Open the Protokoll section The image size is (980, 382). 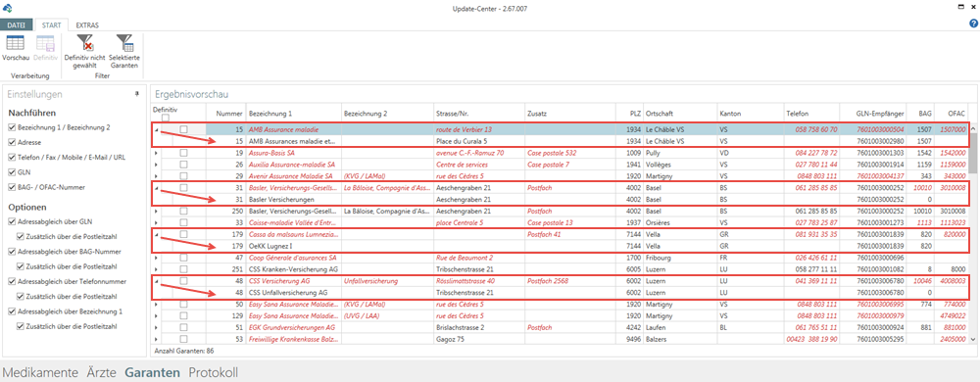tap(213, 372)
